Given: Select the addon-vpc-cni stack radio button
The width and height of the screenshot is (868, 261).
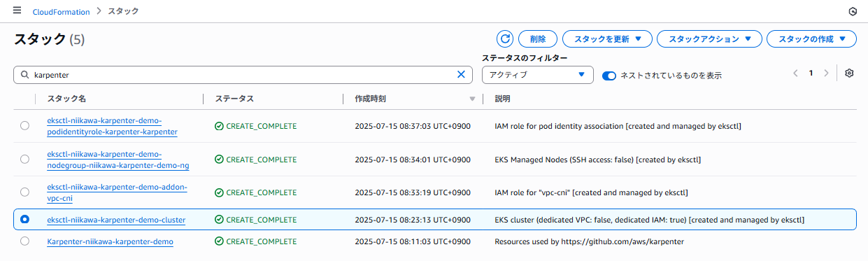Looking at the screenshot, I should click(25, 192).
